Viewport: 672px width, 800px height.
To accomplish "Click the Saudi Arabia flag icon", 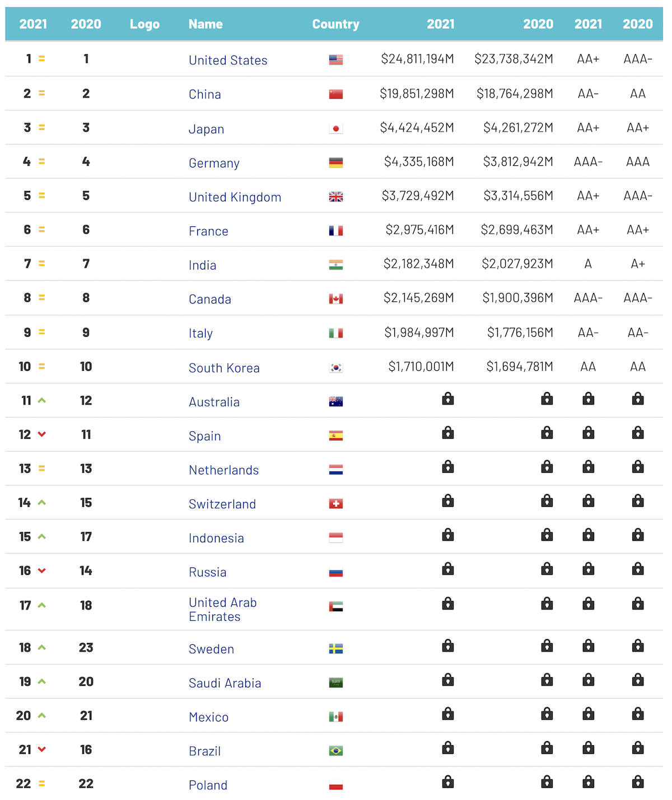I will pos(336,682).
